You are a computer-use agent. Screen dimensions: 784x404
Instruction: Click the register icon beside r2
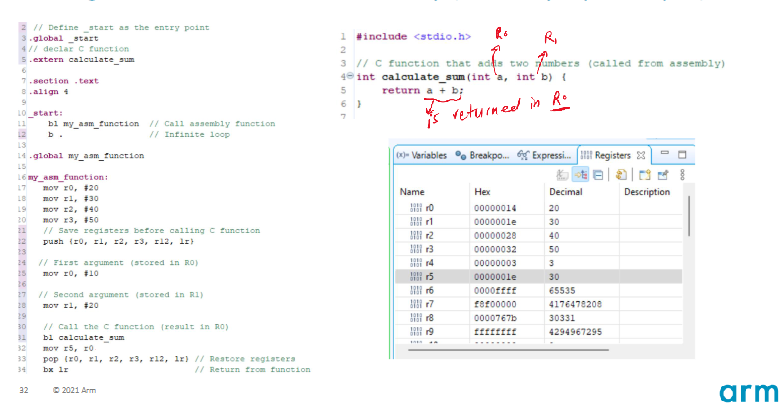point(416,236)
